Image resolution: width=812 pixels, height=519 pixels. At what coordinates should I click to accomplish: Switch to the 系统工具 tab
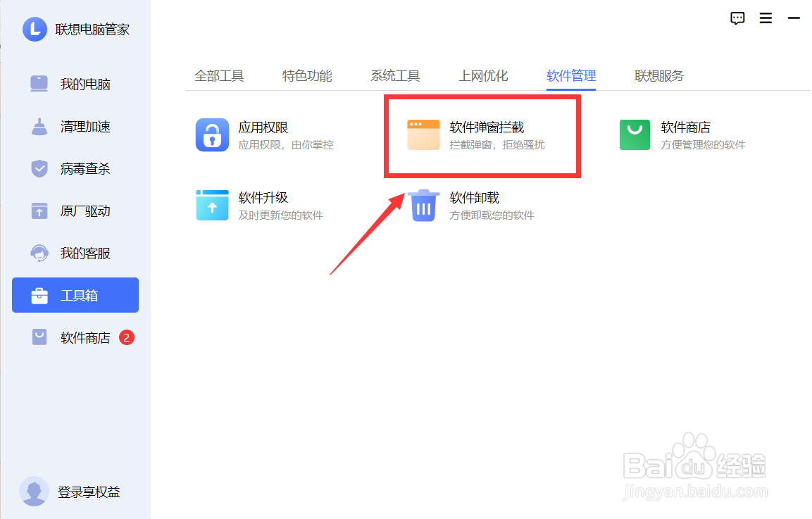(x=395, y=76)
